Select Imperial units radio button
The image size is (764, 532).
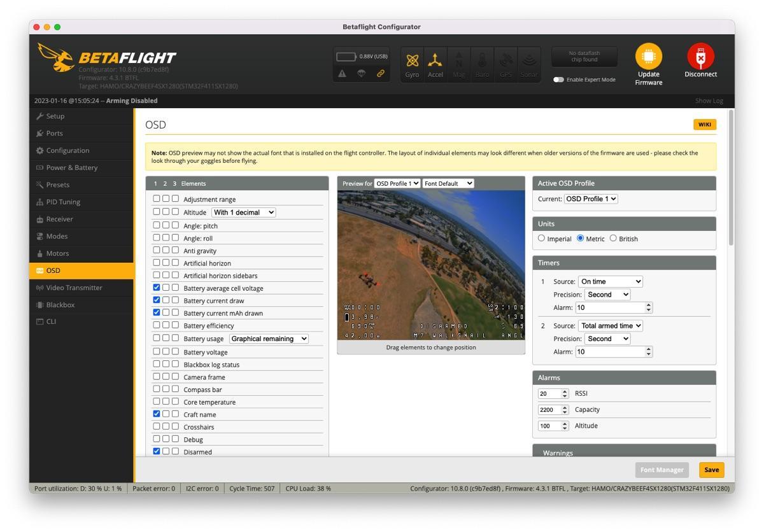pyautogui.click(x=541, y=239)
